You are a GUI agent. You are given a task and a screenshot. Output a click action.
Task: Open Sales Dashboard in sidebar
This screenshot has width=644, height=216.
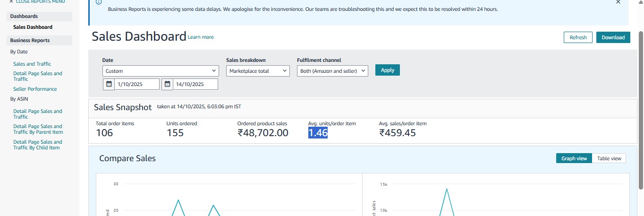point(33,27)
